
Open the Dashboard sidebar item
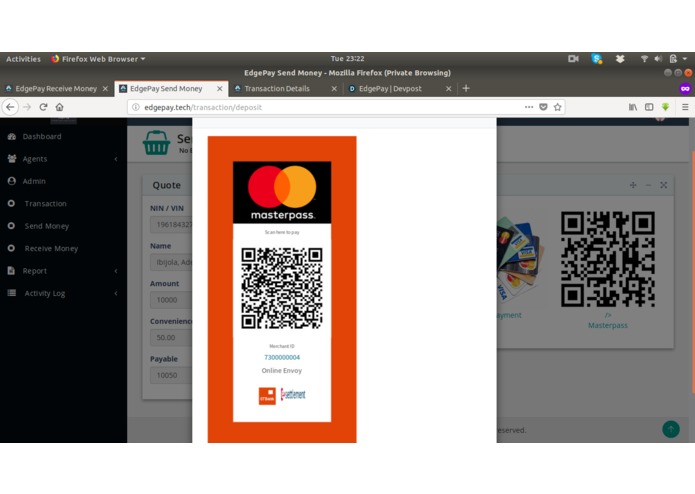42,136
